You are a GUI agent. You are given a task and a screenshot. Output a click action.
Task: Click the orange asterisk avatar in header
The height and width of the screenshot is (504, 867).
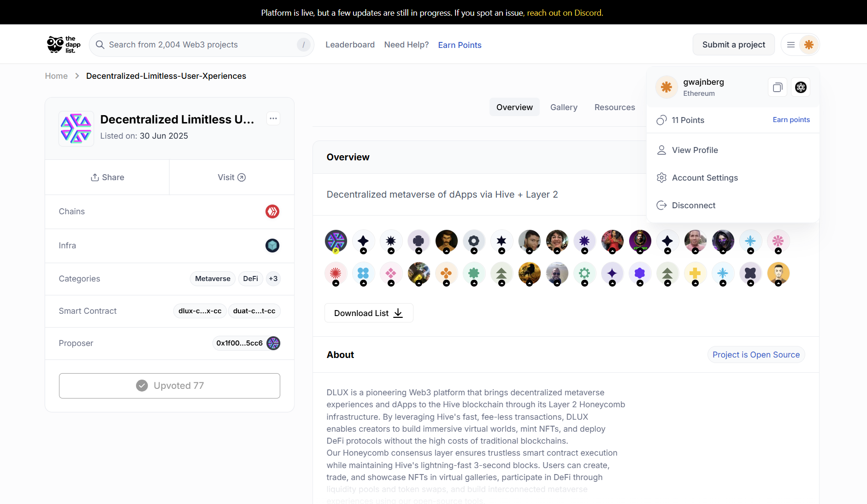coord(808,45)
